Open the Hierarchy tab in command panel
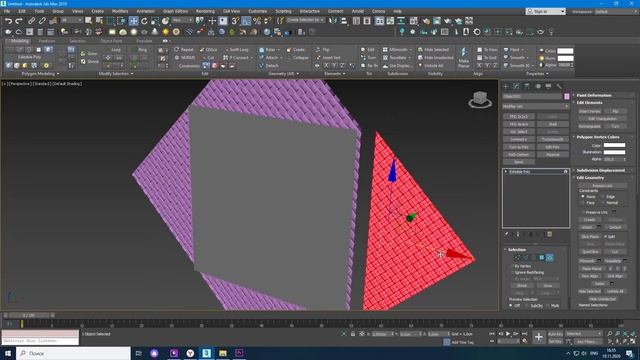The width and height of the screenshot is (640, 360). click(527, 86)
